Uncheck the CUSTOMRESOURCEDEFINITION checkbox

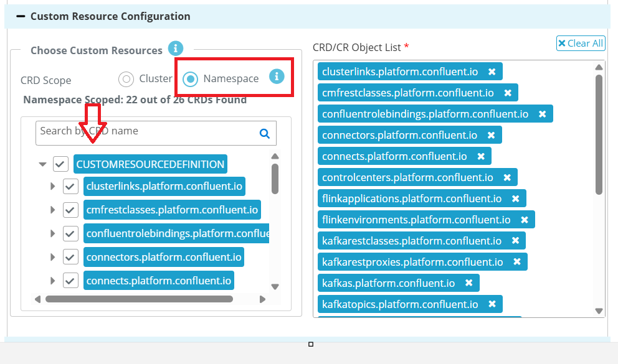(x=60, y=164)
